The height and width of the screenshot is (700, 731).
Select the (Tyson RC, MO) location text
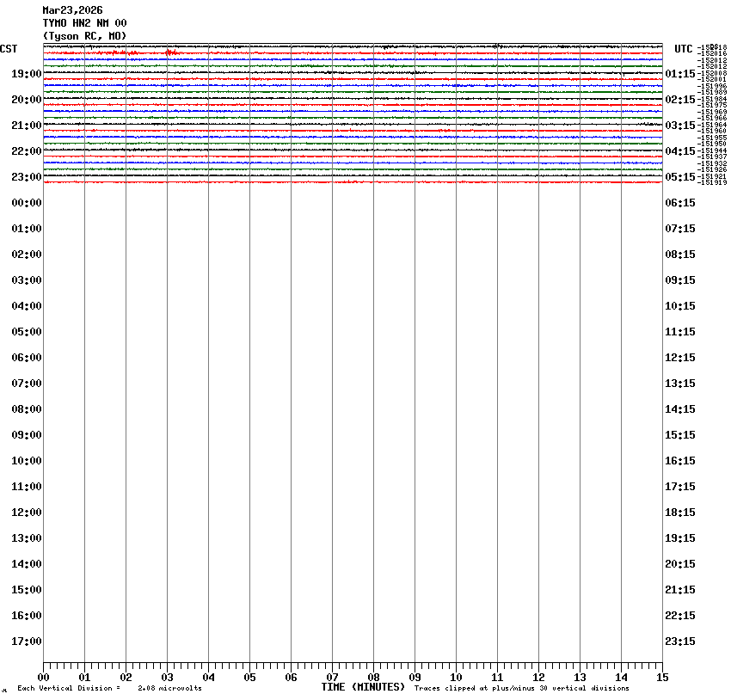coord(84,35)
